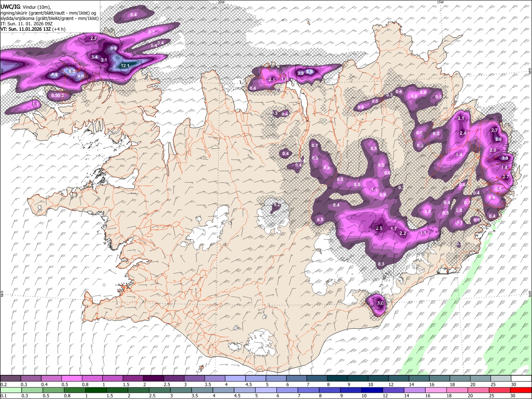Click the 30 label in the bottom legend row
Image resolution: width=532 pixels, height=399 pixels.
click(513, 397)
